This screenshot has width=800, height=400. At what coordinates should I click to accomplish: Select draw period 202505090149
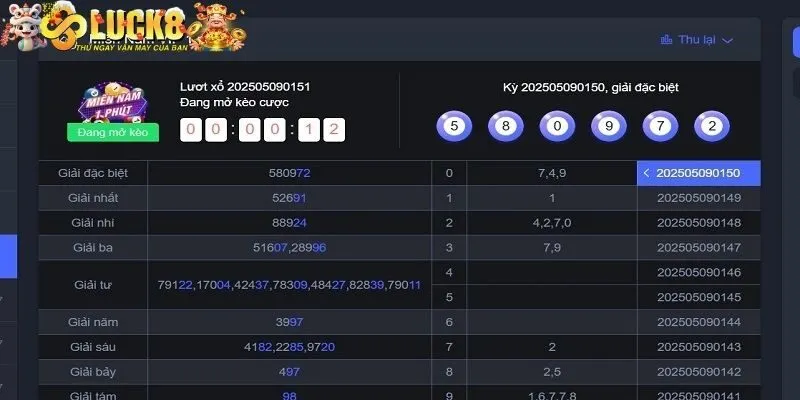pyautogui.click(x=698, y=198)
